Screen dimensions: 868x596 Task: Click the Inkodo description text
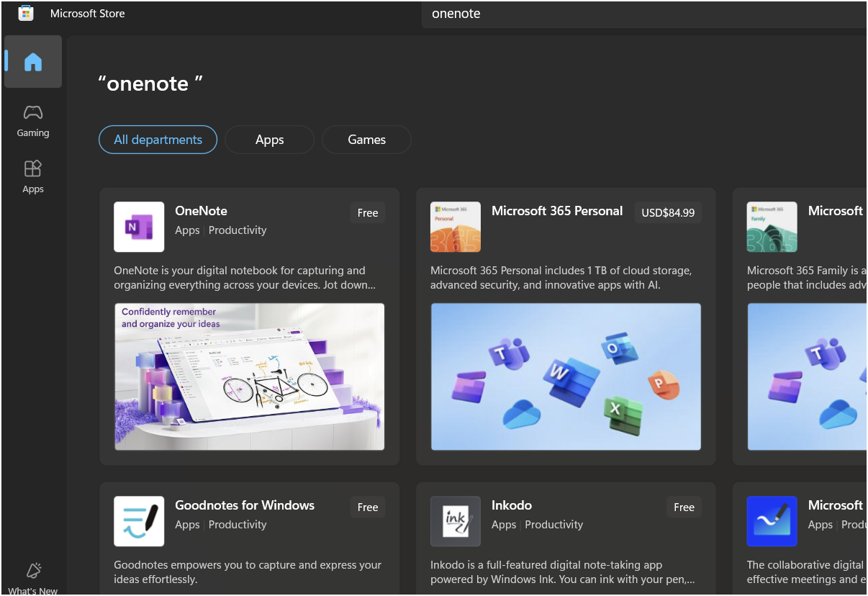pos(563,572)
